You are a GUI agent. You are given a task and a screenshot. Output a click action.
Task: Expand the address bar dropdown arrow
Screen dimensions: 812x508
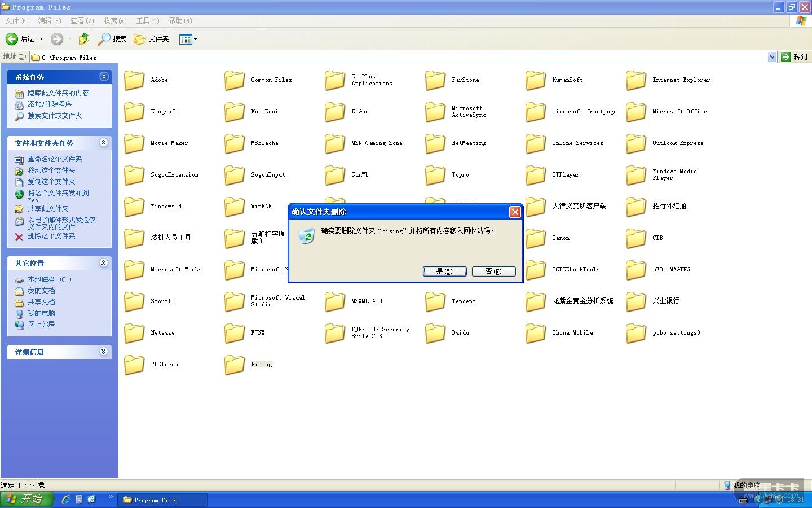point(772,57)
